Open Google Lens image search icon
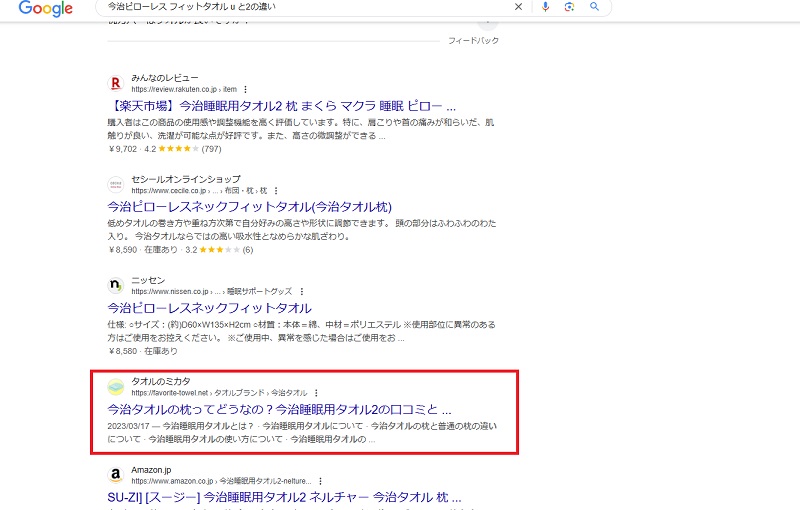Screen dimensions: 800x510 point(569,7)
